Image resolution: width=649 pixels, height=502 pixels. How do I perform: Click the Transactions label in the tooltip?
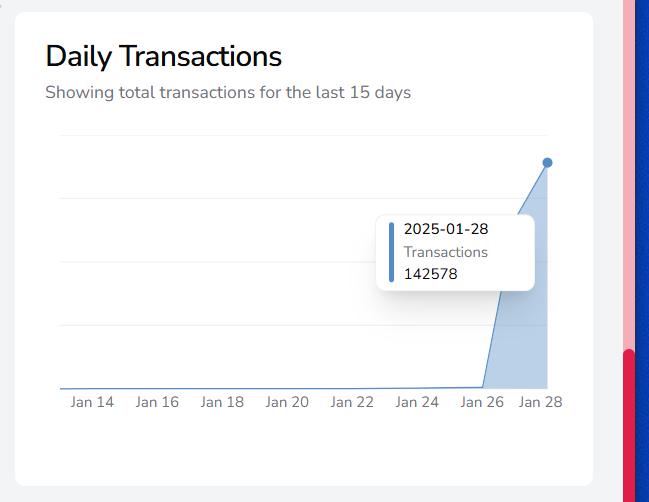tap(446, 252)
